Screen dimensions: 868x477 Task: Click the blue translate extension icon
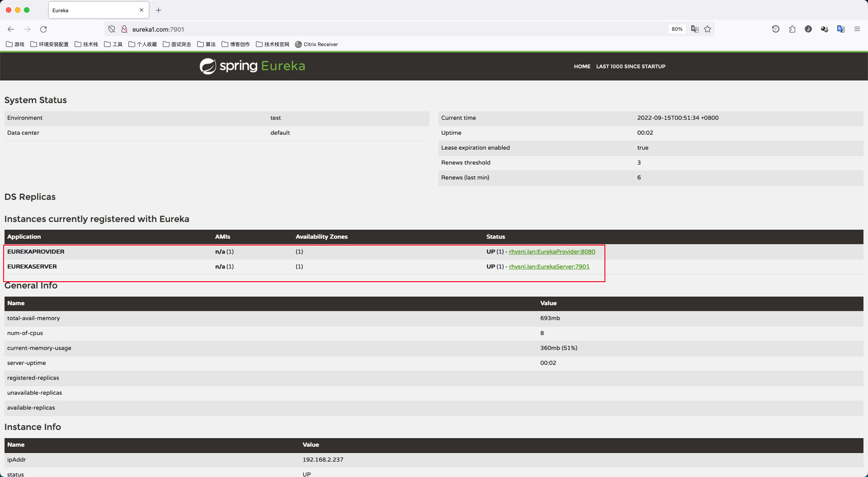point(841,29)
